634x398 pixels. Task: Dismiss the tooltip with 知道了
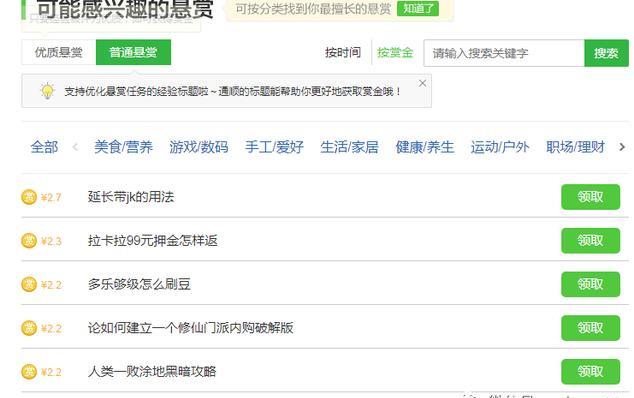coord(418,8)
